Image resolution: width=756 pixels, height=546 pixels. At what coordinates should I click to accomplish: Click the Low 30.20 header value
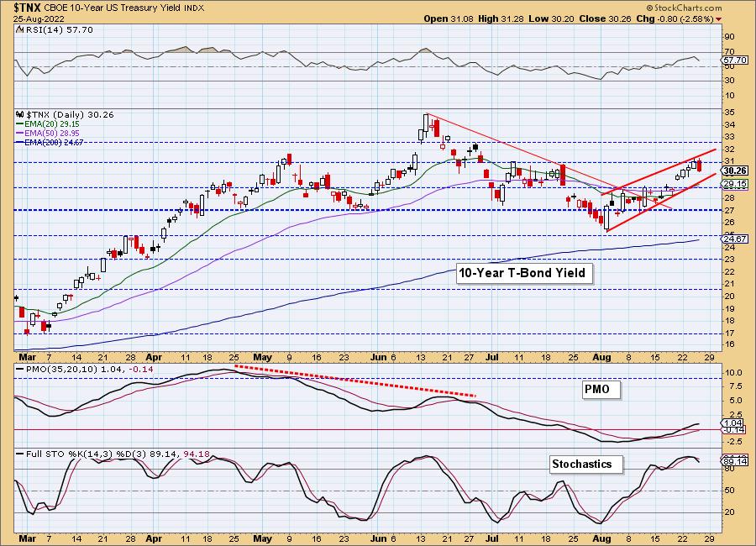click(551, 18)
